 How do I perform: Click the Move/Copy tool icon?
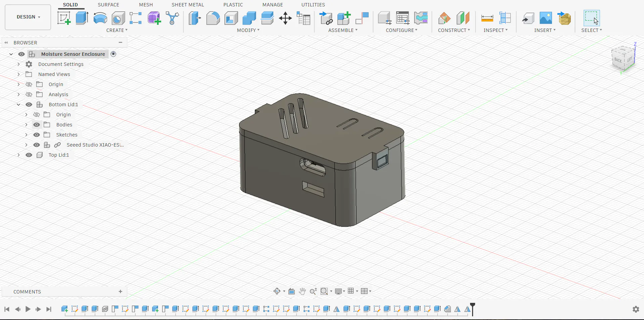click(285, 18)
